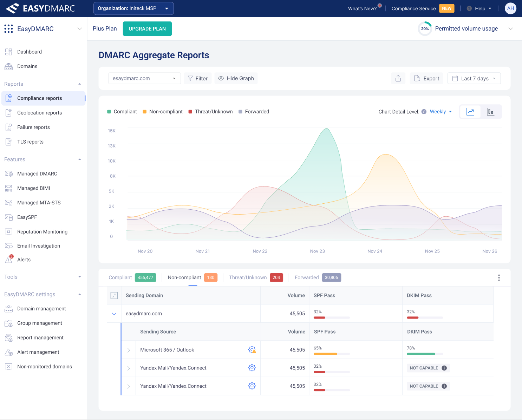Image resolution: width=522 pixels, height=420 pixels.
Task: Open Geolocation reports in the sidebar
Action: pos(39,113)
